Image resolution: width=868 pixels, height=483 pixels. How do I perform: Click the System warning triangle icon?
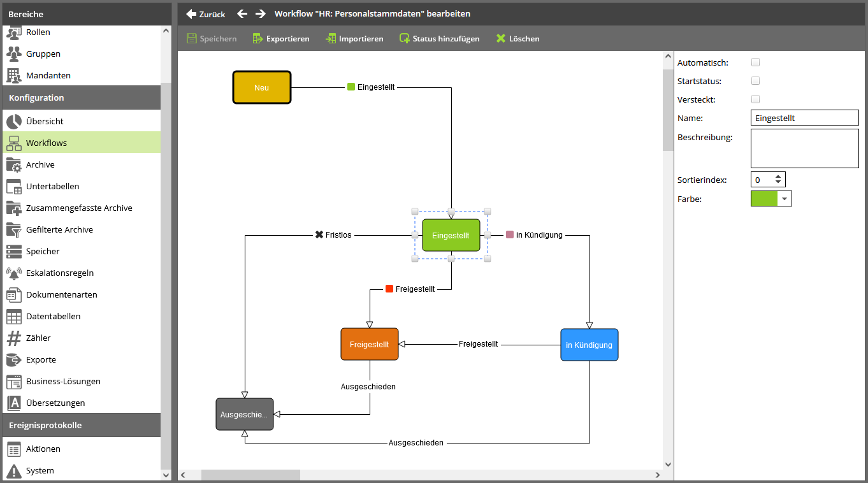tap(14, 470)
